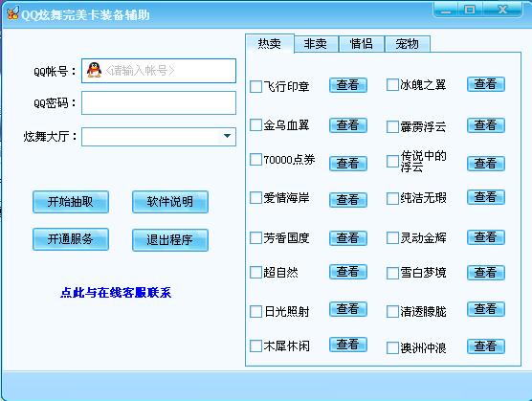The height and width of the screenshot is (401, 532).
Task: Select the 澳洲冲浪 checkbox
Action: pyautogui.click(x=392, y=347)
